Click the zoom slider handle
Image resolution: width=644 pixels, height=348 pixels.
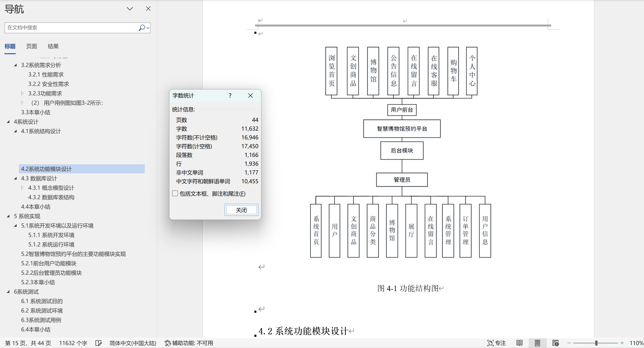(x=596, y=343)
